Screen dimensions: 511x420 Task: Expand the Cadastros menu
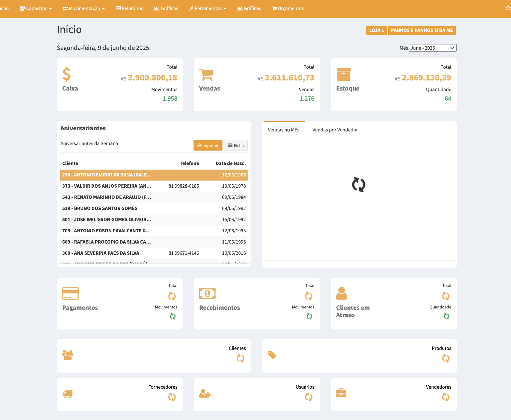(x=36, y=8)
